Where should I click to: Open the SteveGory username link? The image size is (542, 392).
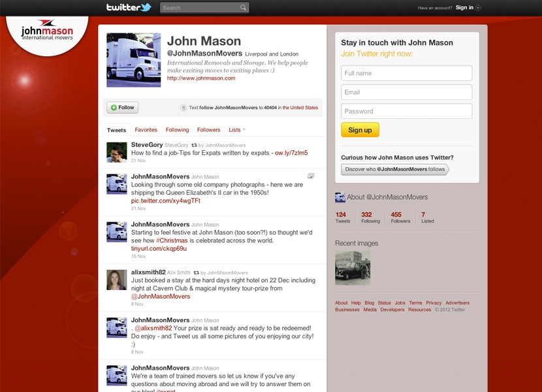(x=147, y=144)
